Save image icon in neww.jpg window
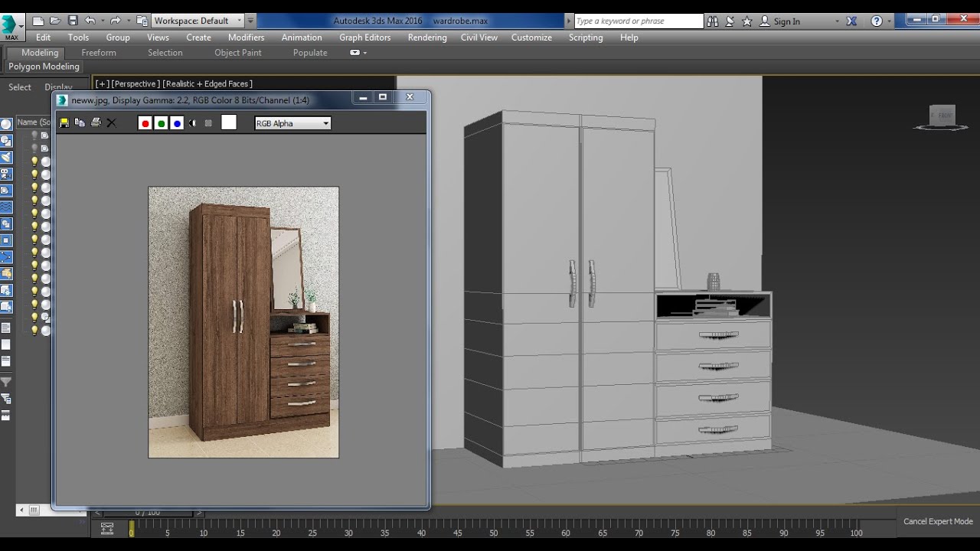Image resolution: width=980 pixels, height=551 pixels. (x=64, y=122)
